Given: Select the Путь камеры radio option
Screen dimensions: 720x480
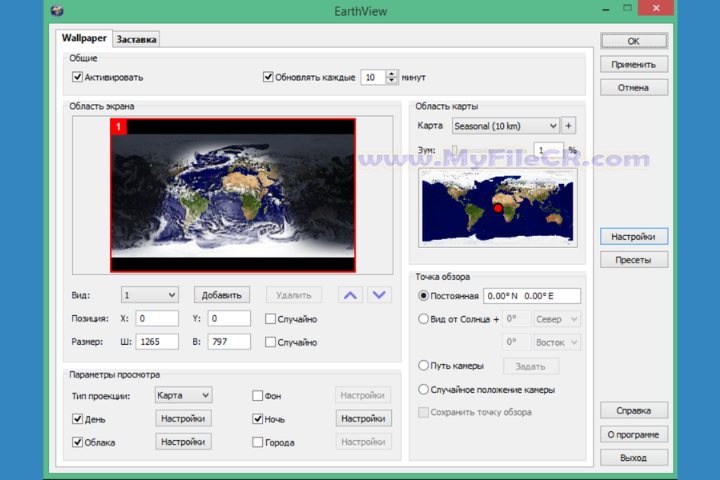Looking at the screenshot, I should 423,366.
